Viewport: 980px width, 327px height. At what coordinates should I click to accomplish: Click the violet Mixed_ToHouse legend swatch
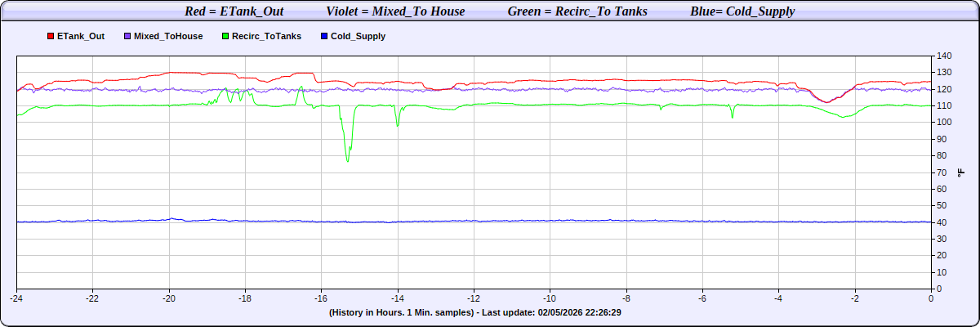pos(127,37)
